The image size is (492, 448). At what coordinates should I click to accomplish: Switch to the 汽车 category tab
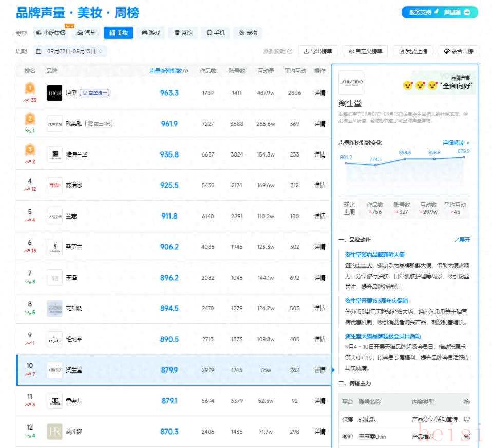[x=86, y=33]
